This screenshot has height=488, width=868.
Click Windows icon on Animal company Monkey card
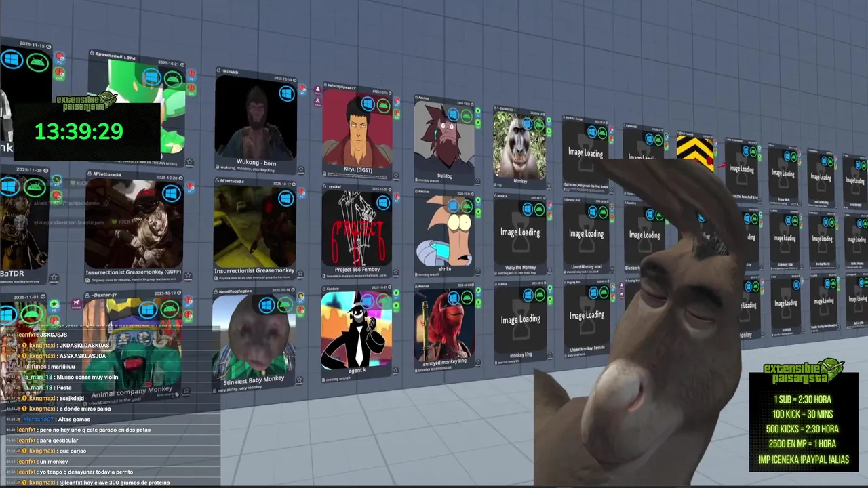tap(148, 310)
